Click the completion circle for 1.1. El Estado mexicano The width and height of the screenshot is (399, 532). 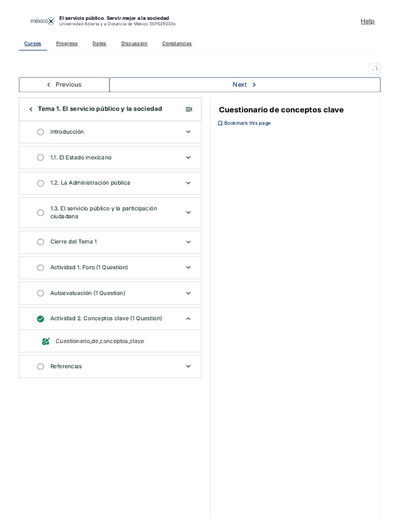click(x=41, y=157)
